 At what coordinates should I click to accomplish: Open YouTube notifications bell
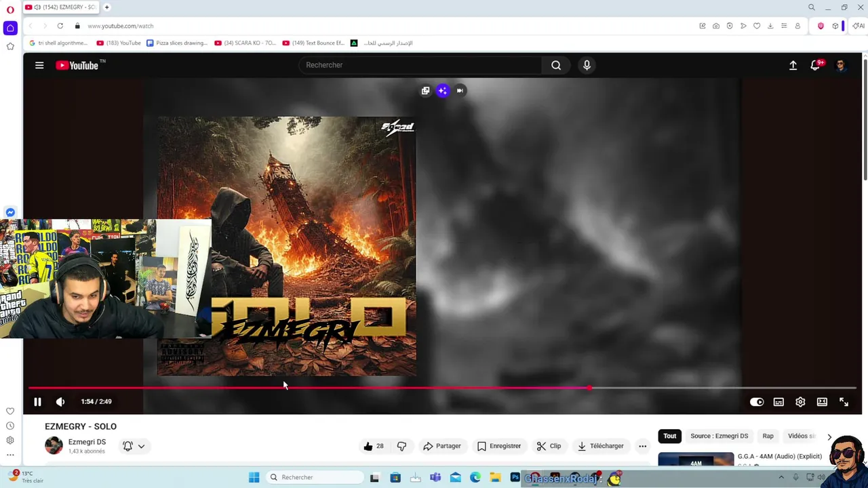click(816, 65)
